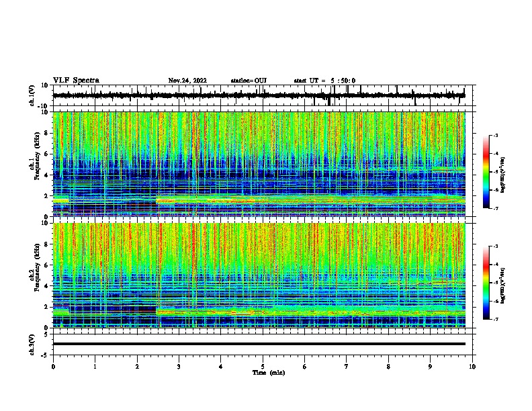The image size is (532, 411).
Task: Click the "-7" label on ch.2 color scale
Action: point(495,319)
